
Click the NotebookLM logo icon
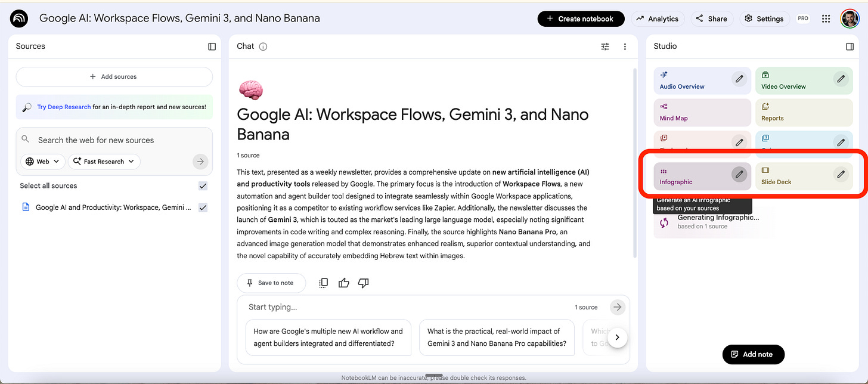pyautogui.click(x=19, y=18)
